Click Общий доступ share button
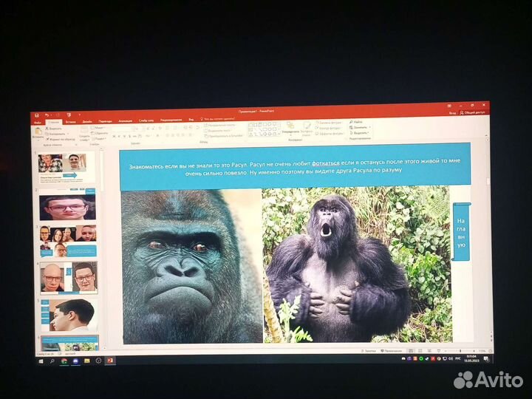The width and height of the screenshot is (532, 399). (472, 112)
